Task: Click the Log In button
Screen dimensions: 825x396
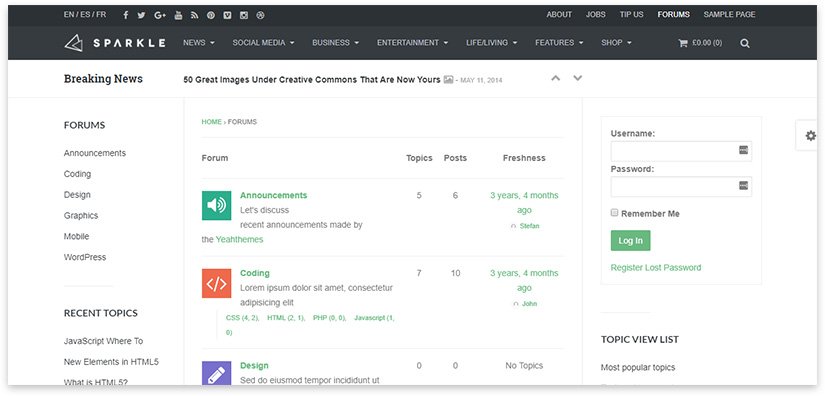Action: coord(630,241)
